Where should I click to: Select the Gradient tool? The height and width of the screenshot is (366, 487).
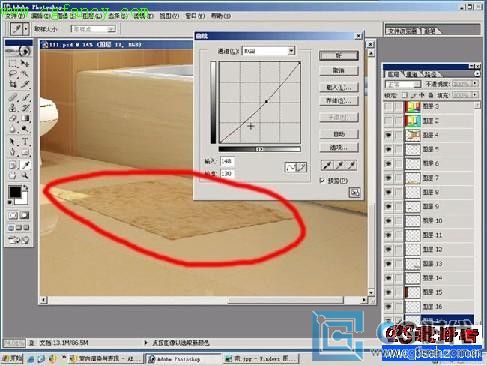click(x=25, y=118)
